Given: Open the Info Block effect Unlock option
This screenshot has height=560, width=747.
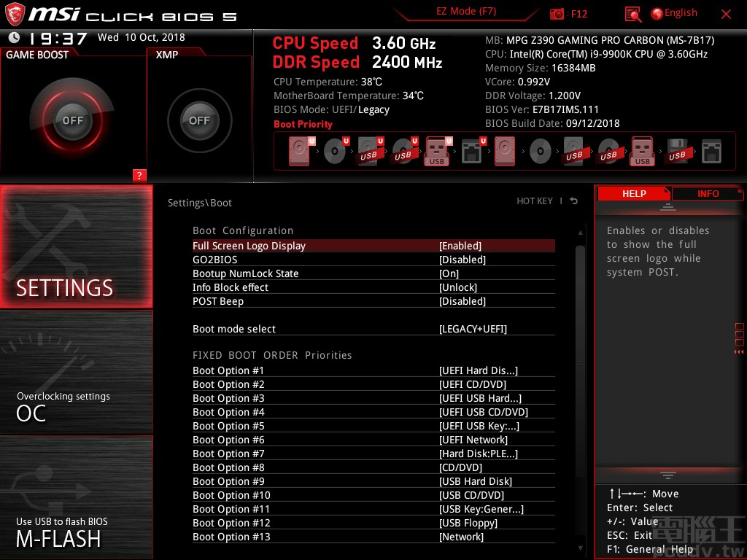Looking at the screenshot, I should click(x=458, y=287).
